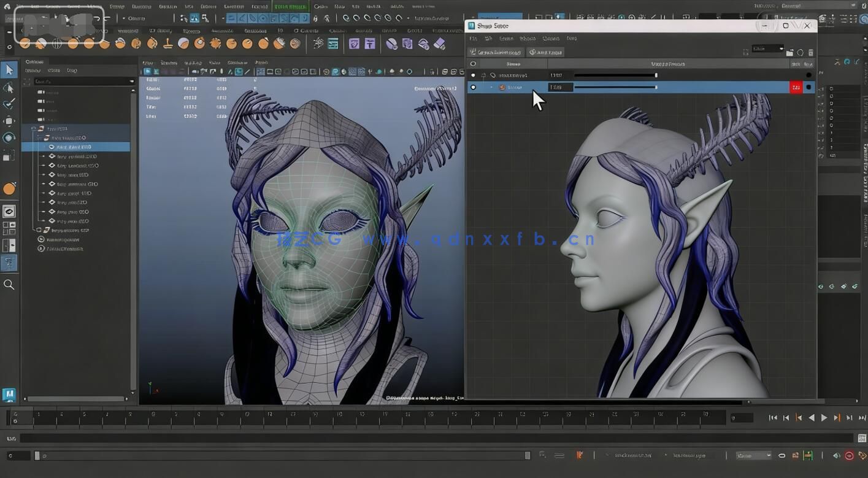
Task: Toggle the selected target's visibility circle
Action: (x=472, y=87)
